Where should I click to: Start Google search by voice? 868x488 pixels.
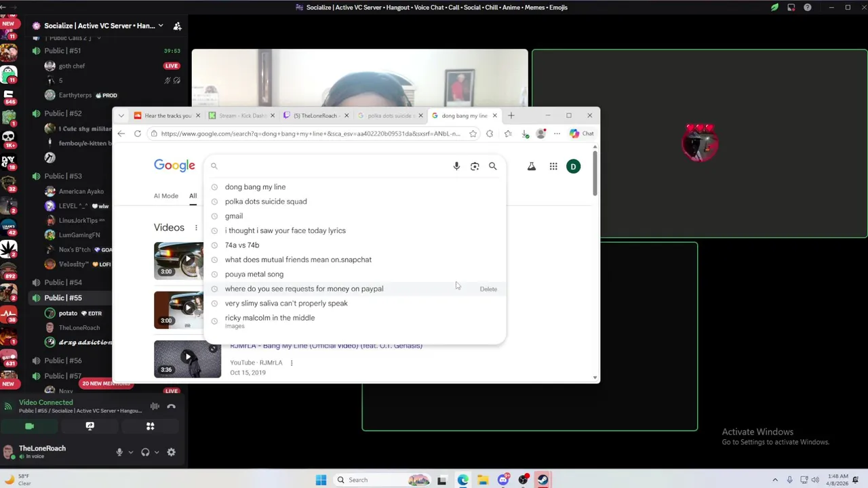pyautogui.click(x=456, y=166)
